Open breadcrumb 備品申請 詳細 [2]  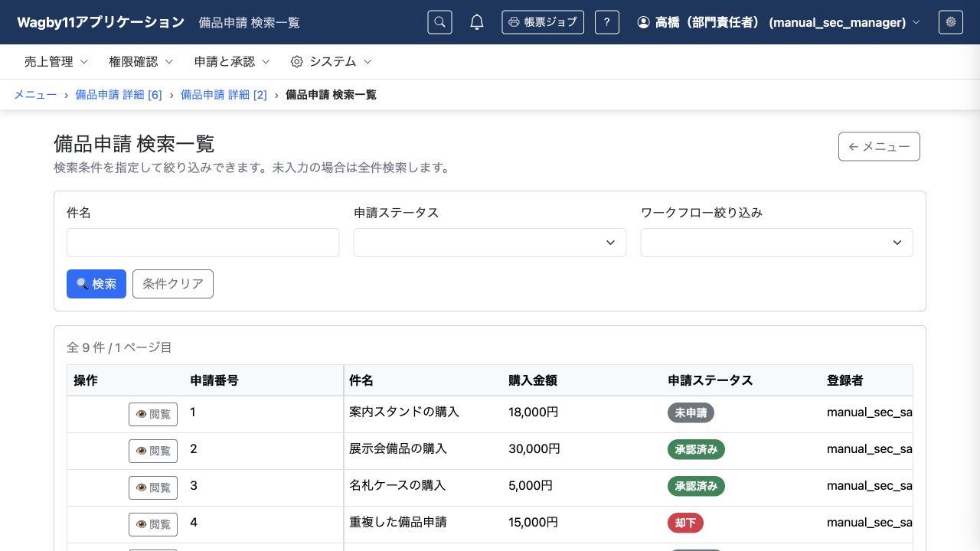point(224,95)
